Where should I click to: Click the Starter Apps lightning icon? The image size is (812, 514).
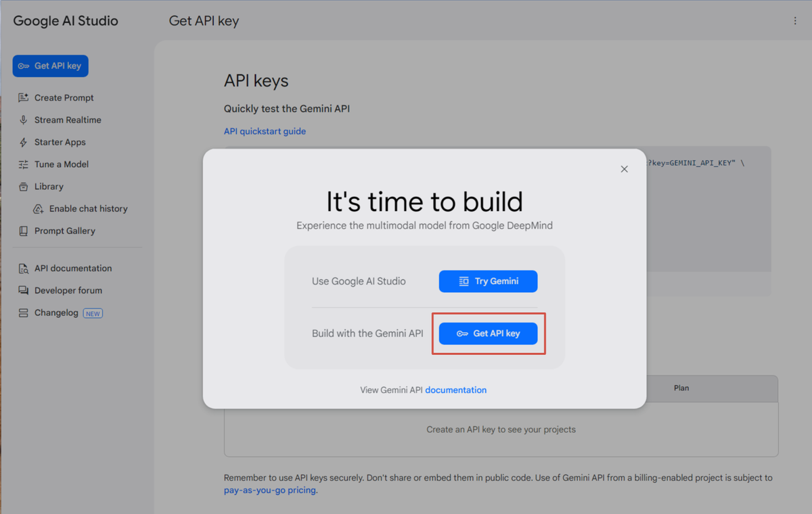[x=24, y=143]
